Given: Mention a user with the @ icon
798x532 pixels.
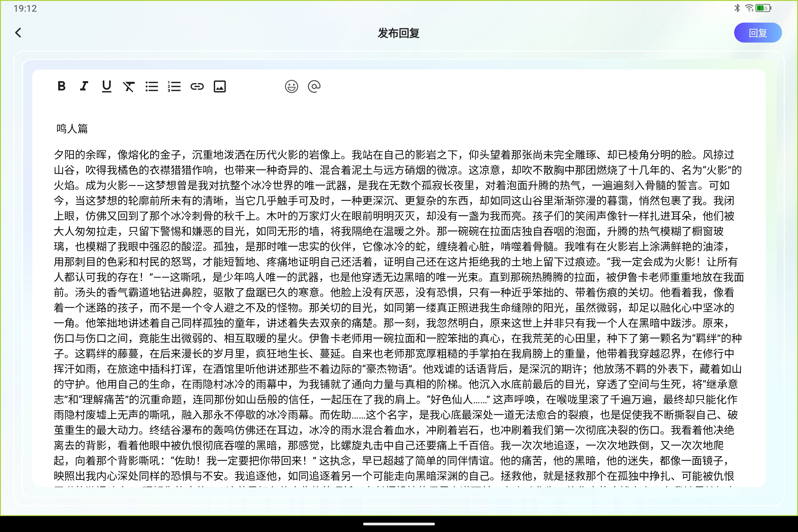Looking at the screenshot, I should [314, 86].
